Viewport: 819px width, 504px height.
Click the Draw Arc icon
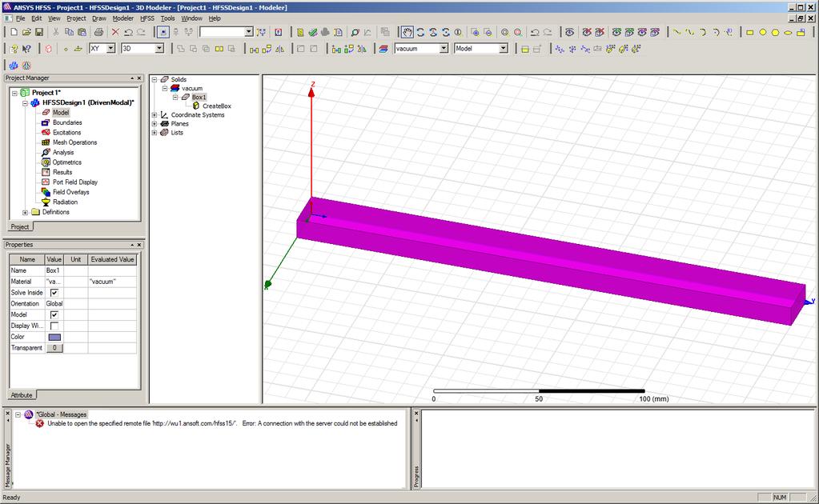click(x=703, y=32)
